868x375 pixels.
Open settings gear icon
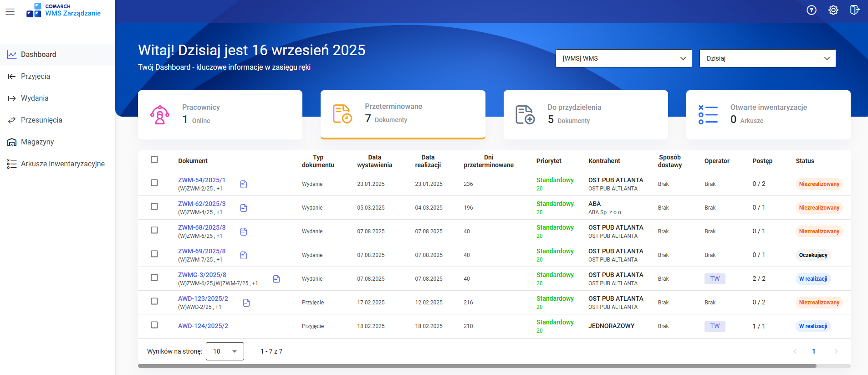pyautogui.click(x=833, y=10)
